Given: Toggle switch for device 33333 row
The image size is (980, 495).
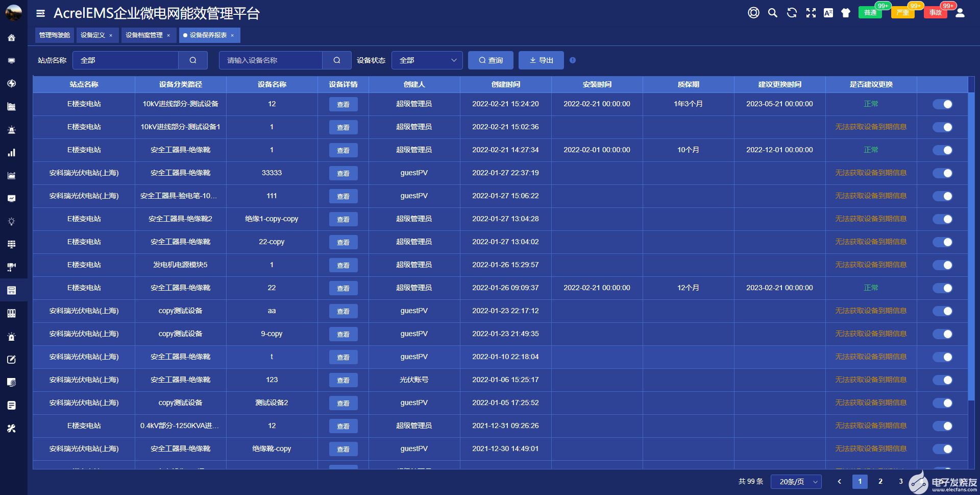Looking at the screenshot, I should [942, 173].
